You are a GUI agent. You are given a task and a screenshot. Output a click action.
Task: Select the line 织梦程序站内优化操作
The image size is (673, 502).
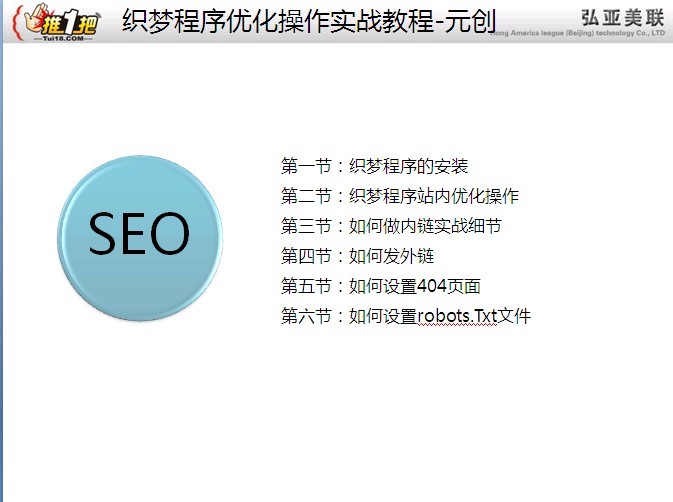tap(433, 196)
